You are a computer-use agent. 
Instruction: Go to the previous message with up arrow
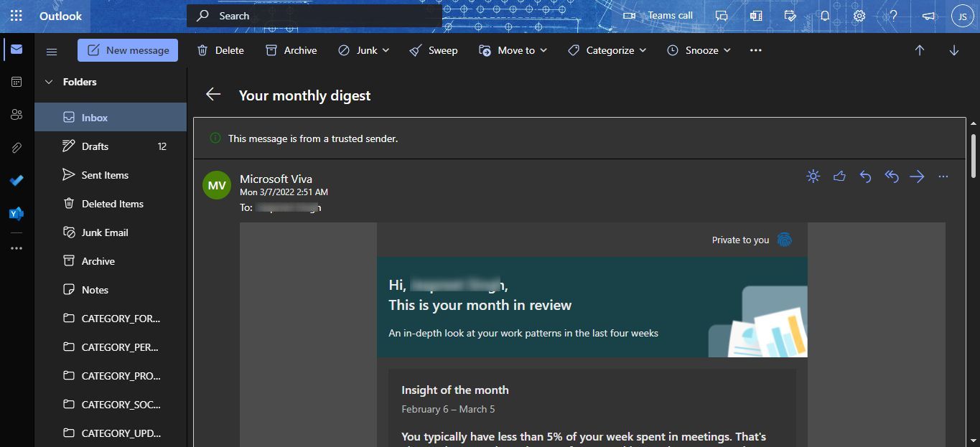(x=920, y=50)
